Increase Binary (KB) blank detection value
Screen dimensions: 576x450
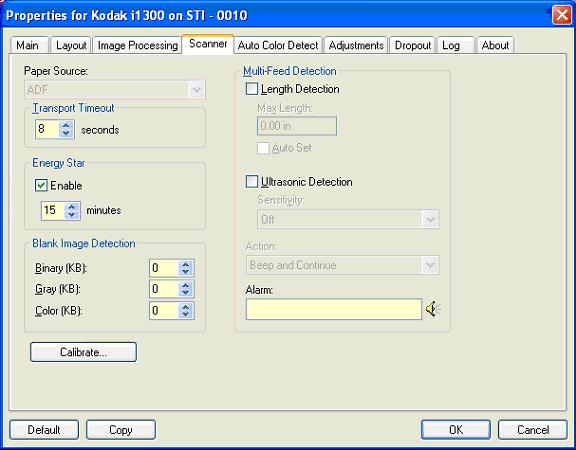tap(186, 264)
